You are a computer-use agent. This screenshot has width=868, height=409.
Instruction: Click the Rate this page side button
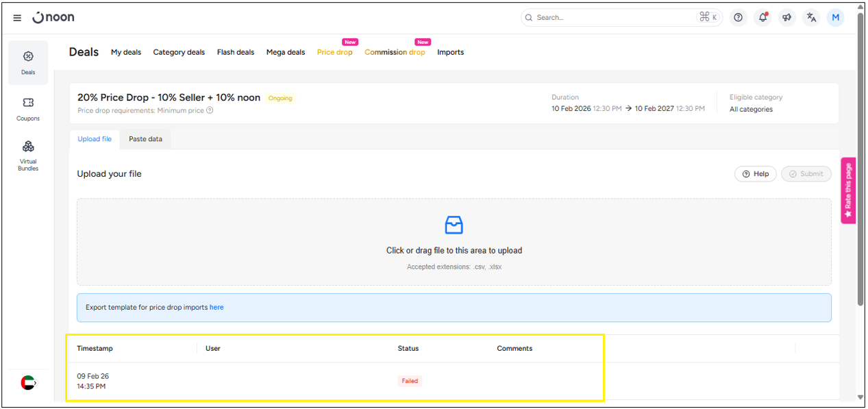(x=848, y=190)
